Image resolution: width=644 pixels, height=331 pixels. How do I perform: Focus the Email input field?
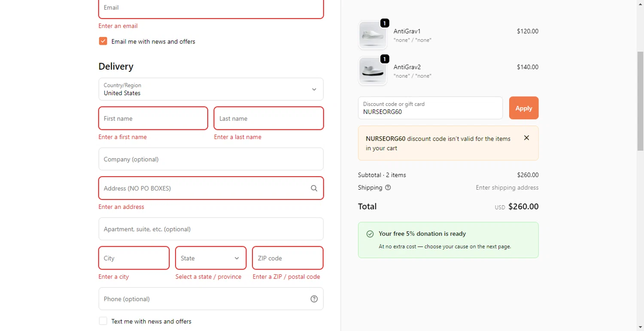[211, 9]
